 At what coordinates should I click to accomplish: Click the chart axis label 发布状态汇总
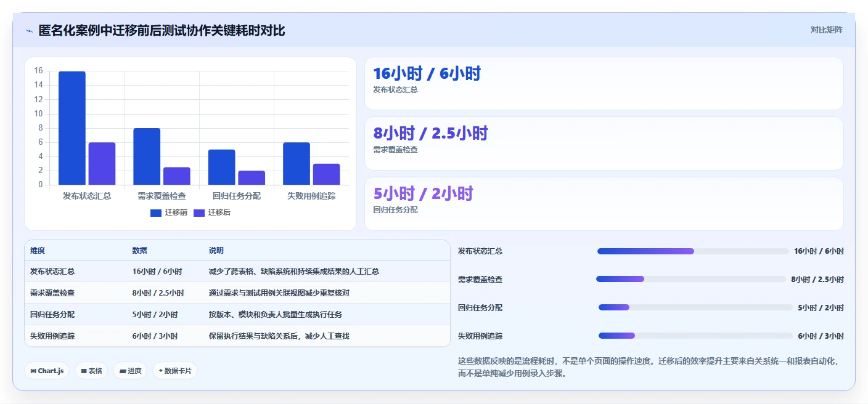coord(87,196)
